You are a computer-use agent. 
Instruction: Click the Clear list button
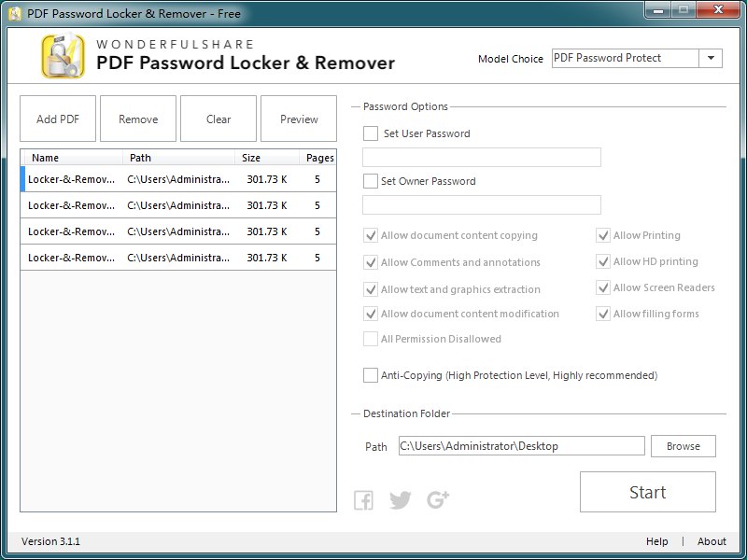pyautogui.click(x=218, y=119)
